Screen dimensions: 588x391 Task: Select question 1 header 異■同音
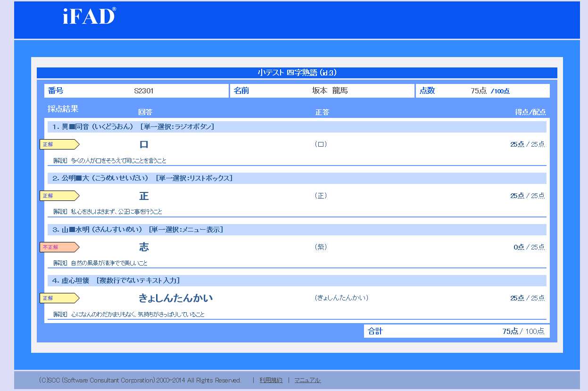133,127
